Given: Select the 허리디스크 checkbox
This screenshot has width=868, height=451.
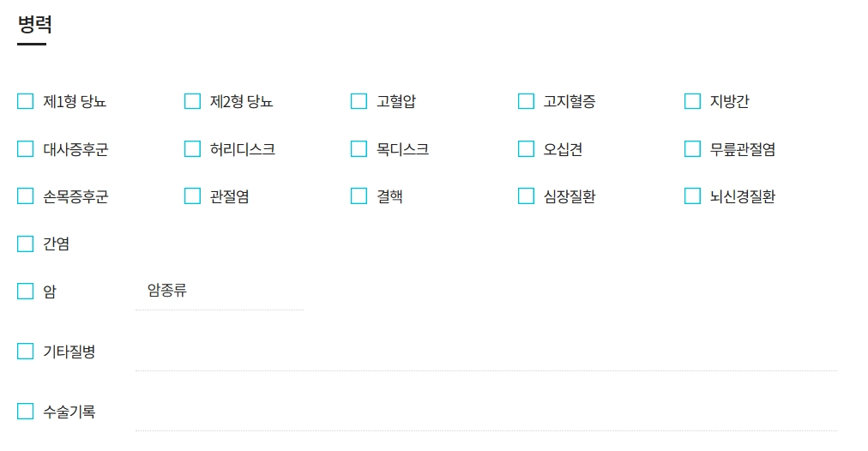Looking at the screenshot, I should coord(192,149).
